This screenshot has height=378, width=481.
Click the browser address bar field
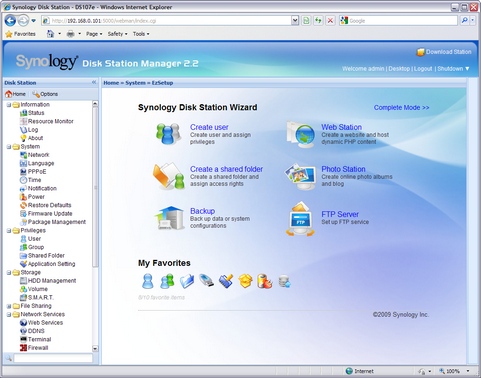[170, 21]
